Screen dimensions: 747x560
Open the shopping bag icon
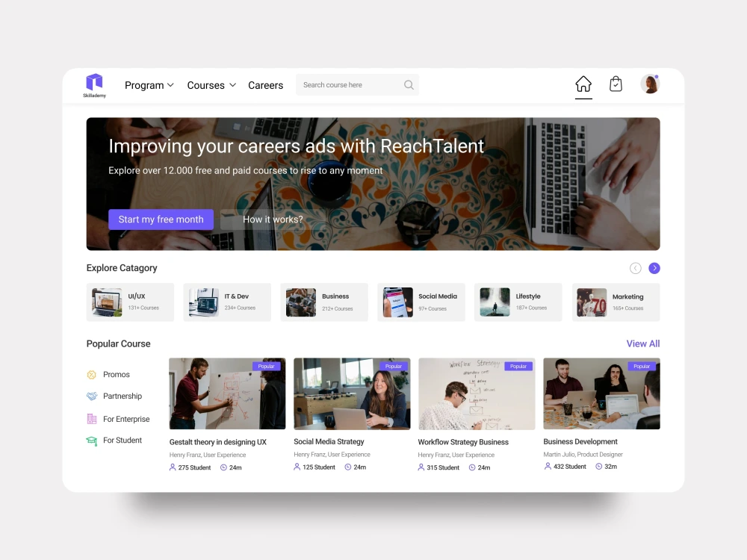pyautogui.click(x=616, y=84)
